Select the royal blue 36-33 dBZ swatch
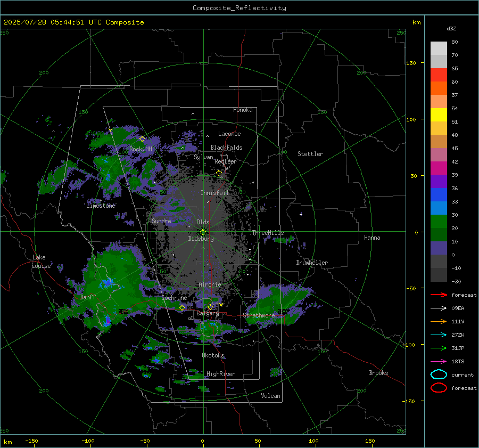 pos(439,195)
